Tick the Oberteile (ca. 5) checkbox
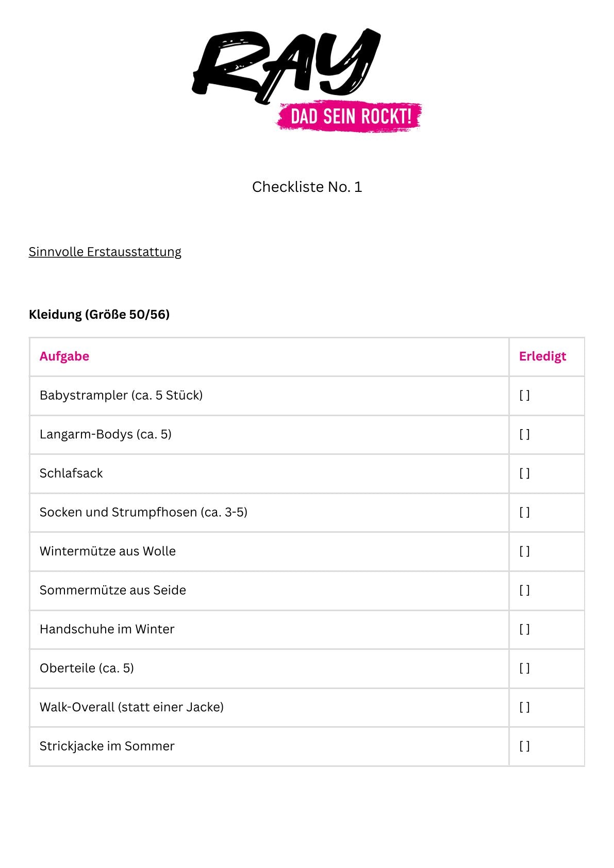The image size is (614, 868). (524, 668)
